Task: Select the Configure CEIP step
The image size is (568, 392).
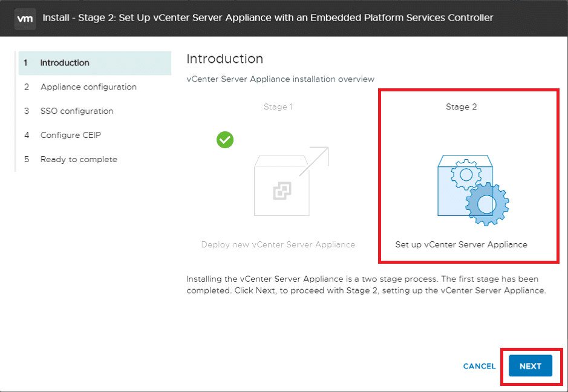Action: (x=95, y=135)
